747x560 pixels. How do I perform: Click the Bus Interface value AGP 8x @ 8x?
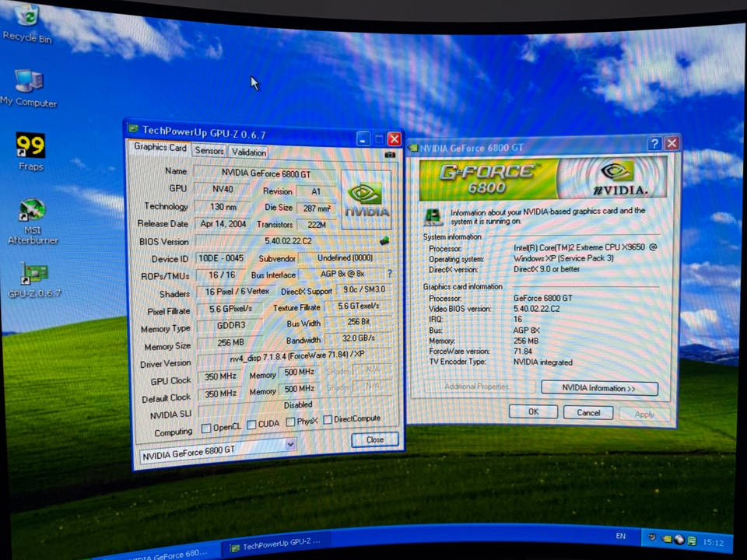point(342,274)
